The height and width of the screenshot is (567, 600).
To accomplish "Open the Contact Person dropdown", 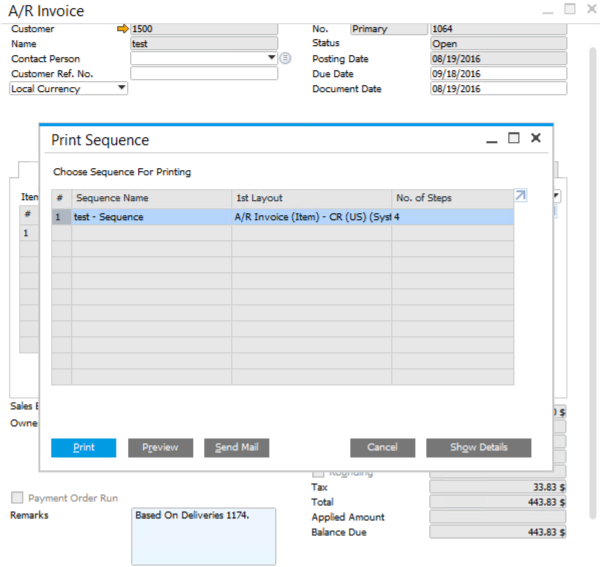I will [x=271, y=59].
